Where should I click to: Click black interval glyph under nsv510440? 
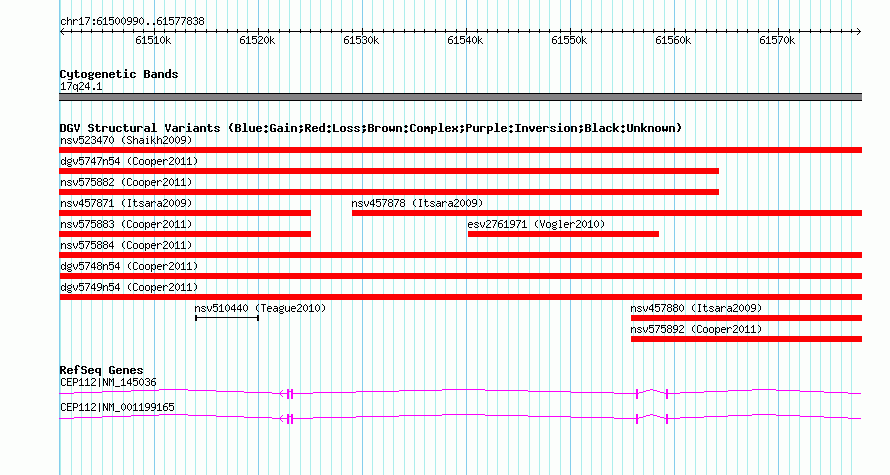click(x=227, y=318)
